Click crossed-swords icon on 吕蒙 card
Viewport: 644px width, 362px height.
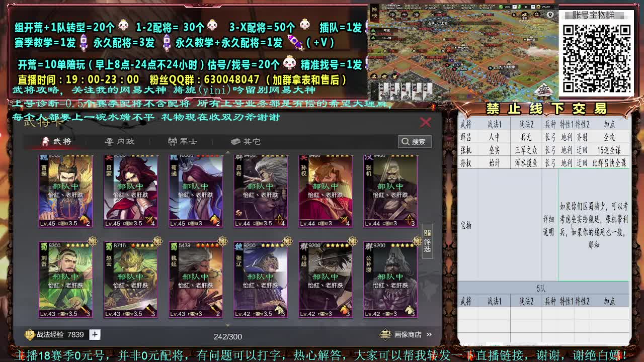click(x=149, y=220)
